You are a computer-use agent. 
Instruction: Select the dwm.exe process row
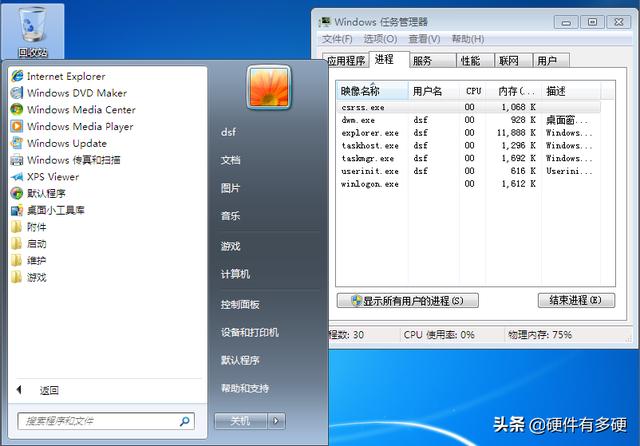[x=469, y=120]
